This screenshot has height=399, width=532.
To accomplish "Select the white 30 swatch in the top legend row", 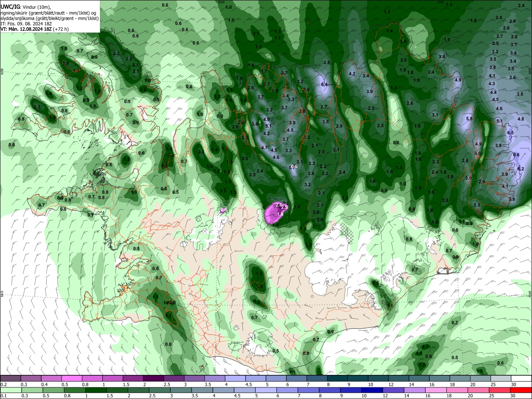I will (522, 379).
